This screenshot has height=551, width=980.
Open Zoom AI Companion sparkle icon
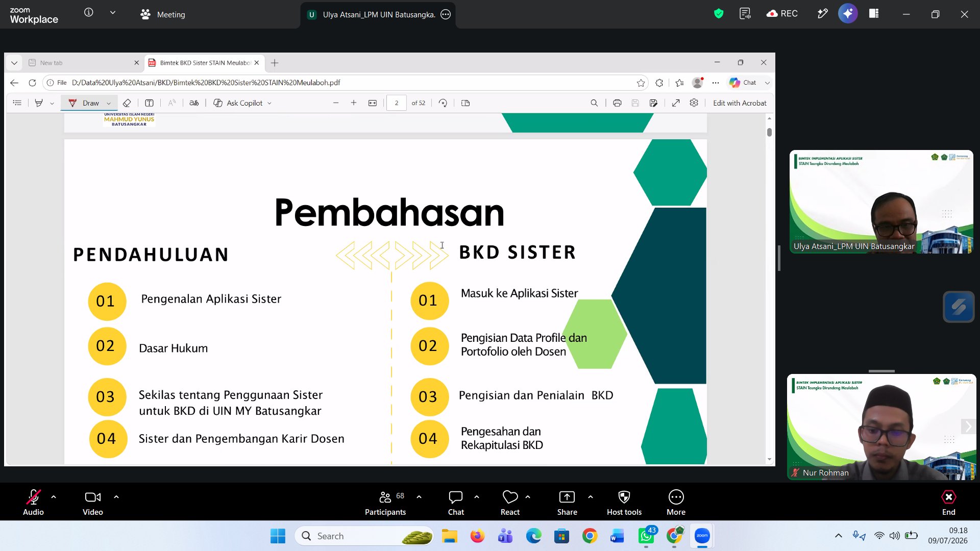click(x=848, y=14)
